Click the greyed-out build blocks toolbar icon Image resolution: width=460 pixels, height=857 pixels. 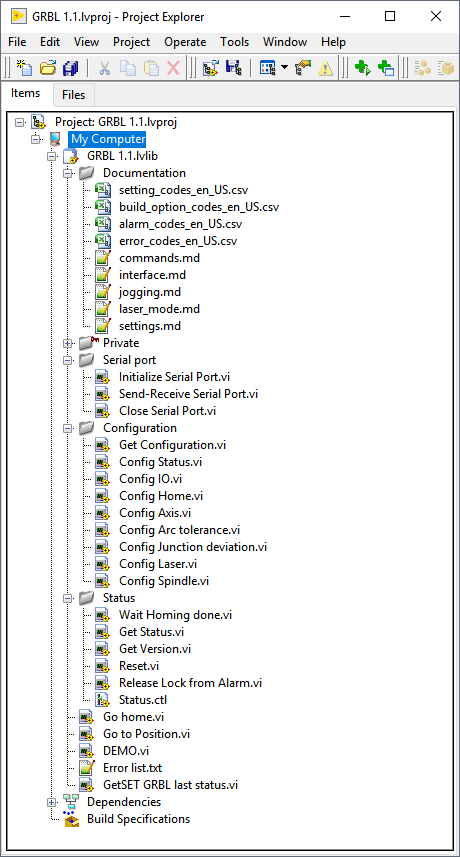tap(423, 68)
